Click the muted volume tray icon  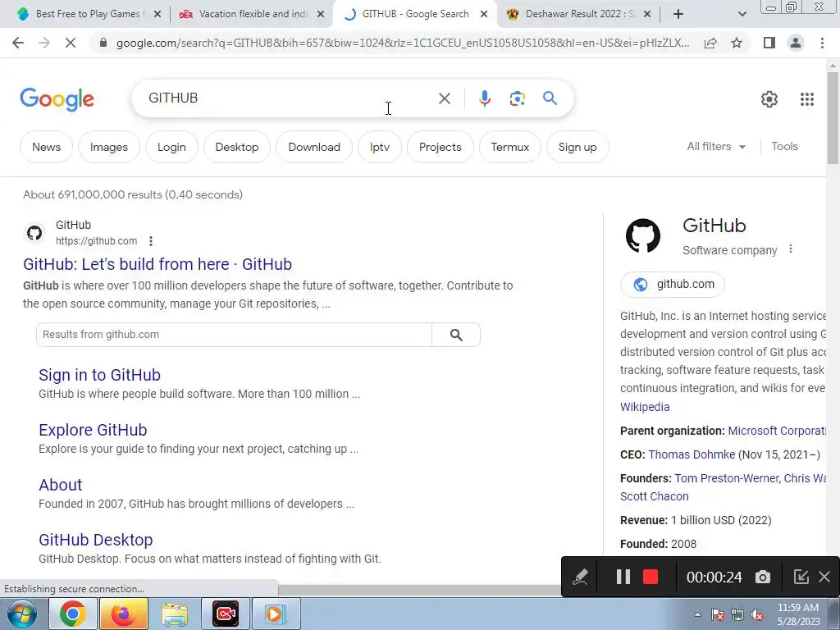[x=757, y=615]
